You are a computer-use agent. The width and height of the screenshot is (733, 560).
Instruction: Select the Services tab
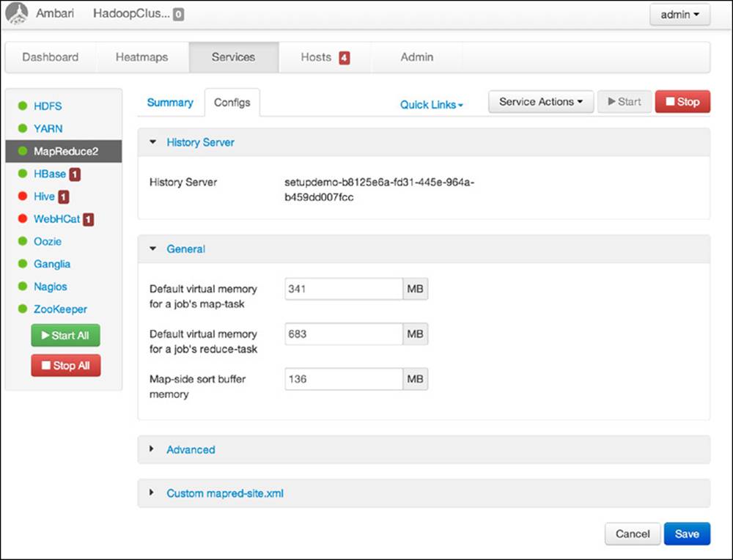[x=234, y=57]
